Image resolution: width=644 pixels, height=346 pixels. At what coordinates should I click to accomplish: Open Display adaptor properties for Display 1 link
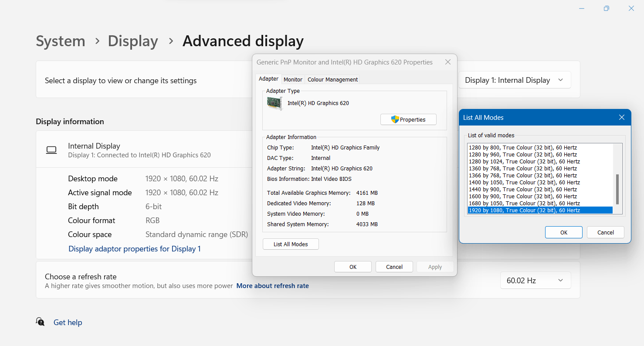[x=135, y=249]
